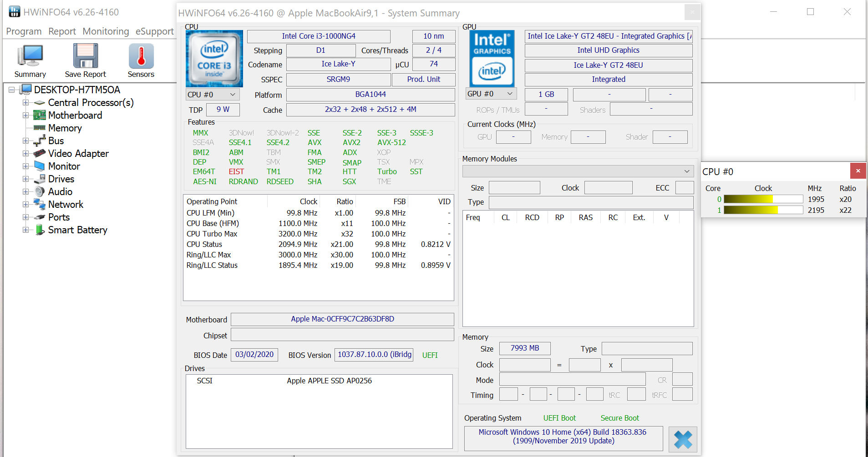
Task: Click the CPU Turbo Max operating point row
Action: [x=319, y=234]
